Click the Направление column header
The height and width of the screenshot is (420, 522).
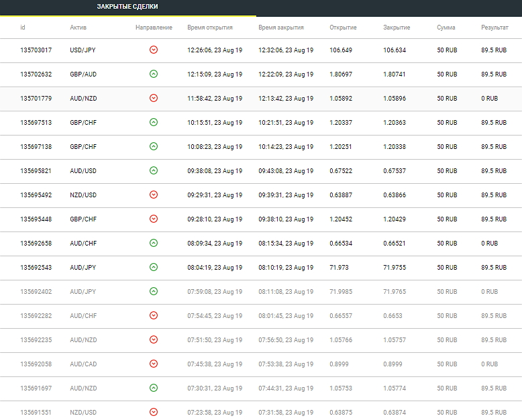pyautogui.click(x=154, y=28)
